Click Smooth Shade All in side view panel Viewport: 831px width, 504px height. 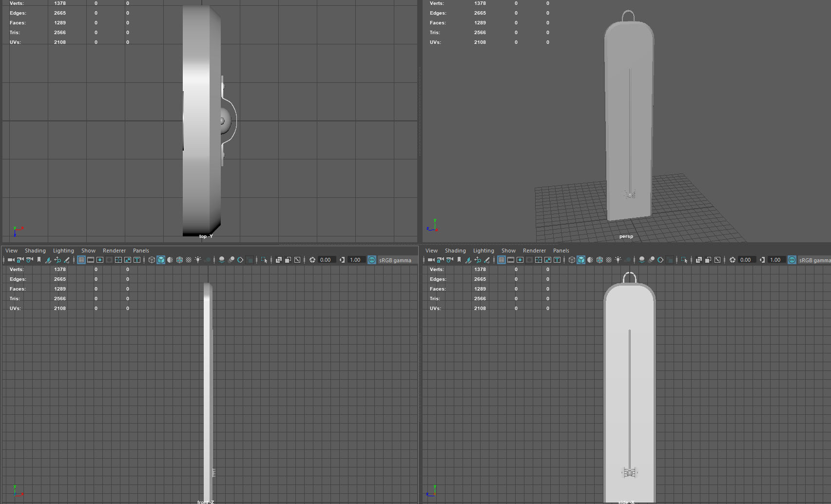pyautogui.click(x=581, y=260)
